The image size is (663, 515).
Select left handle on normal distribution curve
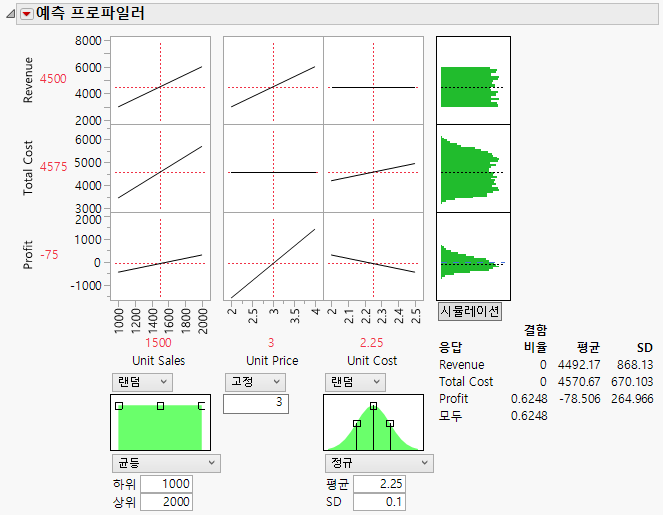point(357,423)
